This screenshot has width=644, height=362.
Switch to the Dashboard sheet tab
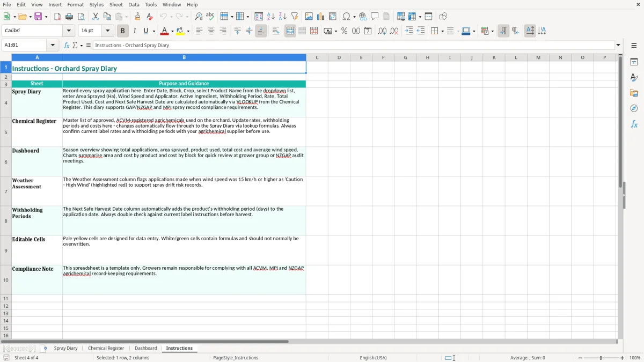[x=146, y=348]
